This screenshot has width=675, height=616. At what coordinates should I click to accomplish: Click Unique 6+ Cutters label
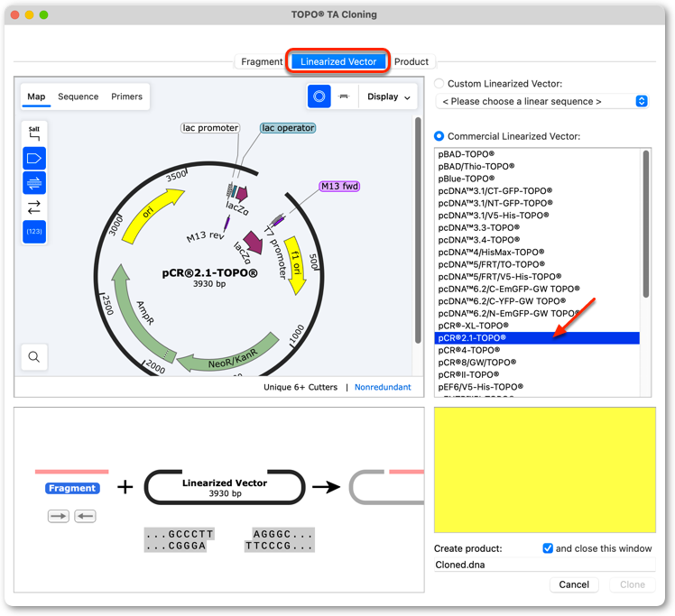(301, 387)
